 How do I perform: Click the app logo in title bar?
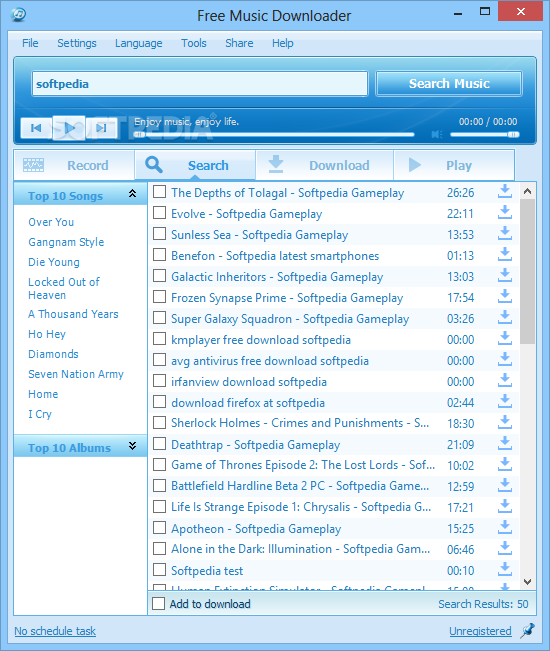pos(18,15)
